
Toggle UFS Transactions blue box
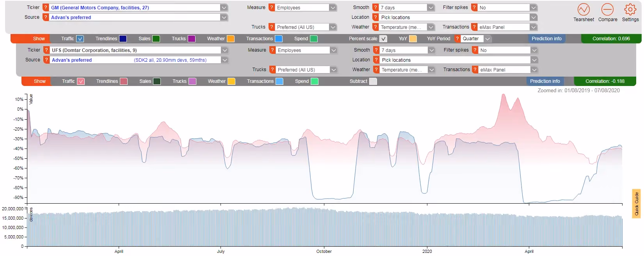(x=279, y=81)
